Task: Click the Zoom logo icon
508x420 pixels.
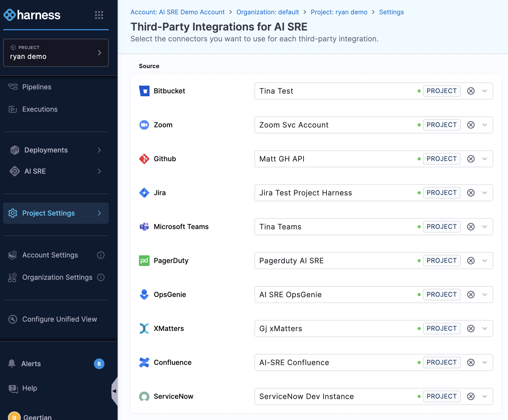Action: click(144, 125)
